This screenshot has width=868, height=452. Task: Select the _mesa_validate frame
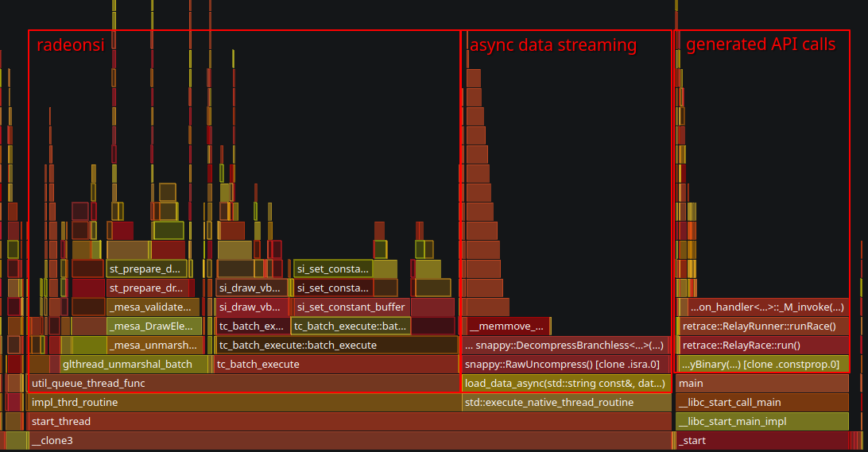150,307
